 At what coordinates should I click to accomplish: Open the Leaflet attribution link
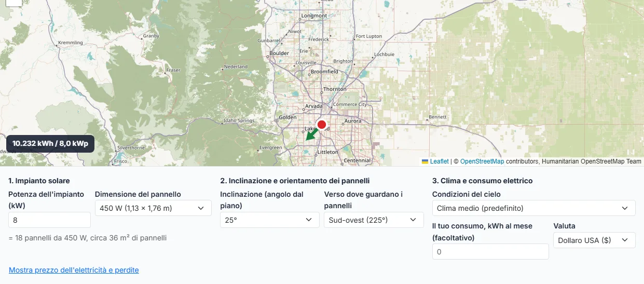(x=439, y=161)
